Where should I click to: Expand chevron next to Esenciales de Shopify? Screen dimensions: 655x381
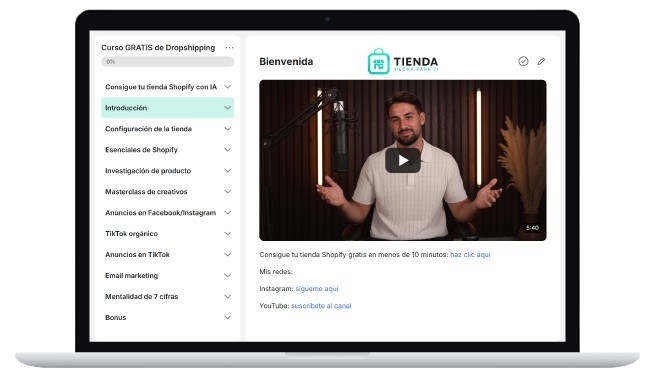tap(228, 150)
